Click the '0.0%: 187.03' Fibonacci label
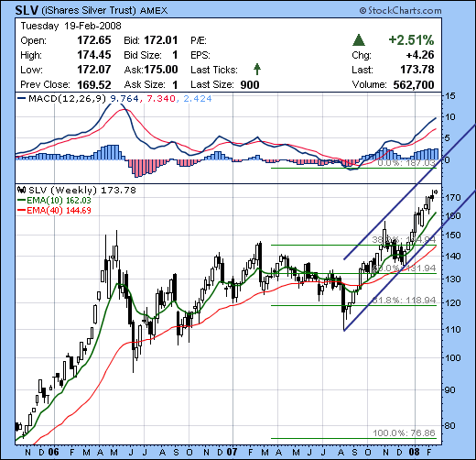 point(406,163)
